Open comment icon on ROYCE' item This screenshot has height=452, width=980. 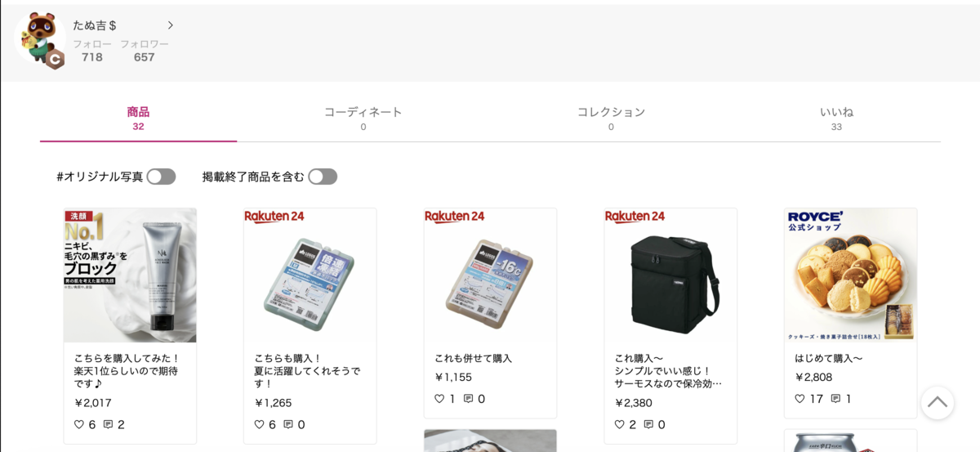(835, 399)
